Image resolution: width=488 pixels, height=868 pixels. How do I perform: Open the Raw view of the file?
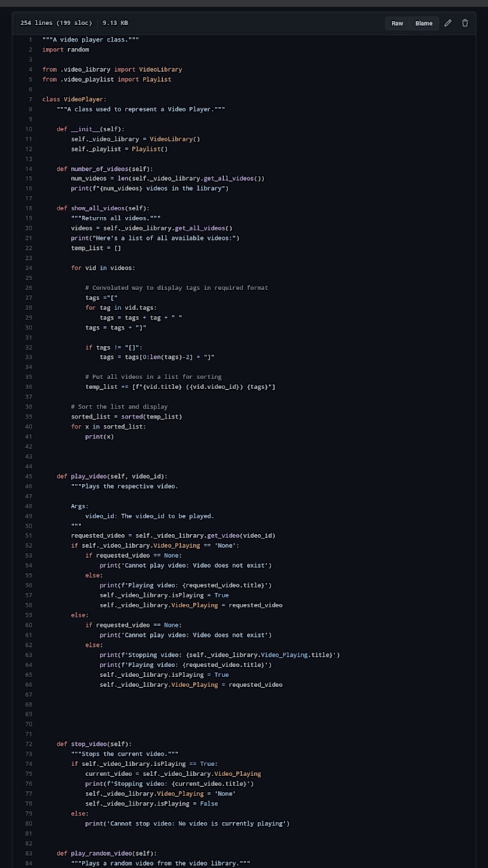coord(397,23)
